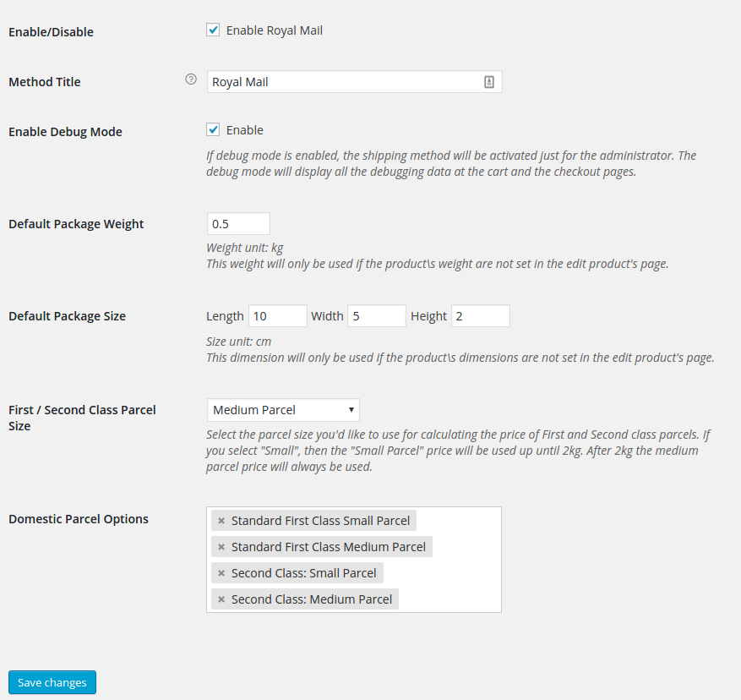Remove Second Class: Small Parcel tag

point(221,573)
